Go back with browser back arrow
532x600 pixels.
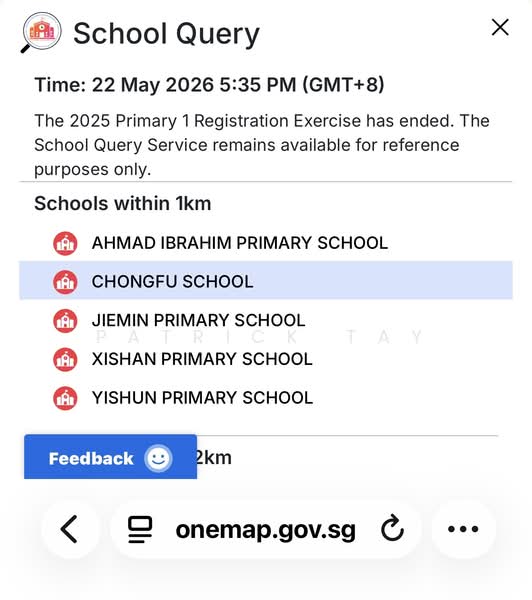point(70,529)
